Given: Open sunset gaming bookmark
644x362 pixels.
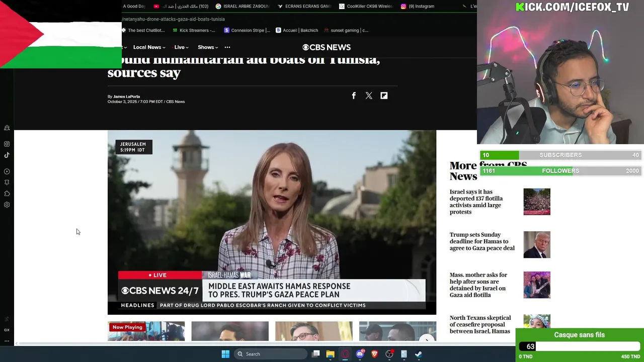Looking at the screenshot, I should (346, 30).
